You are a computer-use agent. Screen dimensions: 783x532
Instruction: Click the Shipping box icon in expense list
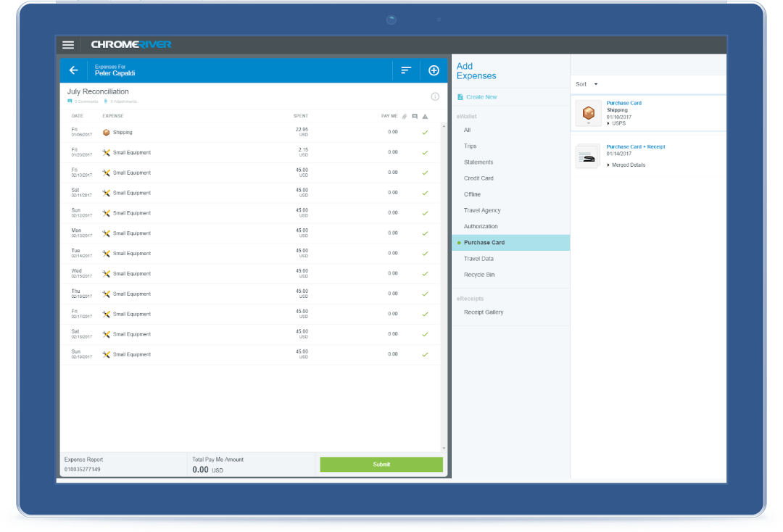(x=106, y=133)
